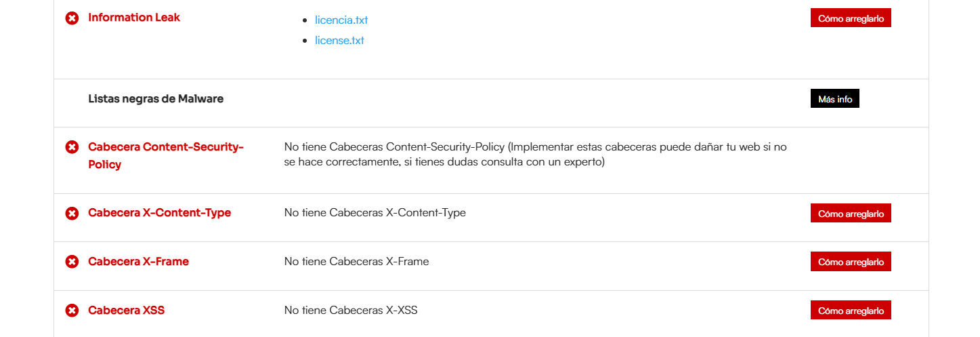
Task: Click Cómo arreglarlo in the X-Content-Type row
Action: tap(851, 213)
